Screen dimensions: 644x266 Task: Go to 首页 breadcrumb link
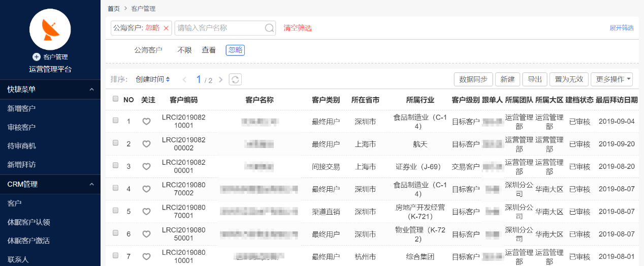point(114,9)
